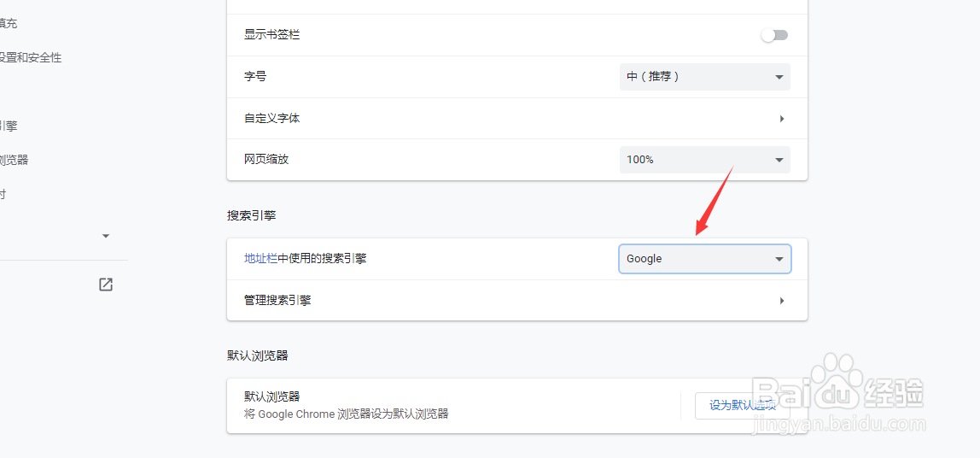The height and width of the screenshot is (458, 980).
Task: Open the 字号 font size dropdown
Action: 705,76
